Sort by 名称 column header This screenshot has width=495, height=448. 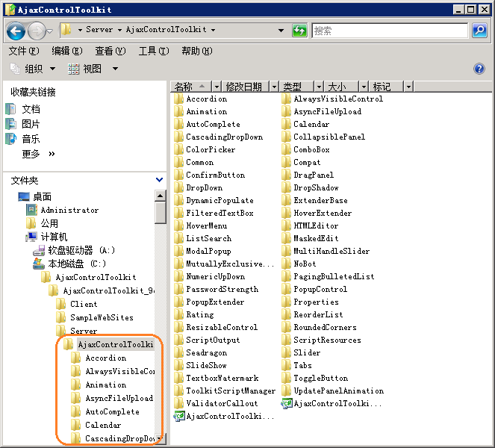point(191,86)
